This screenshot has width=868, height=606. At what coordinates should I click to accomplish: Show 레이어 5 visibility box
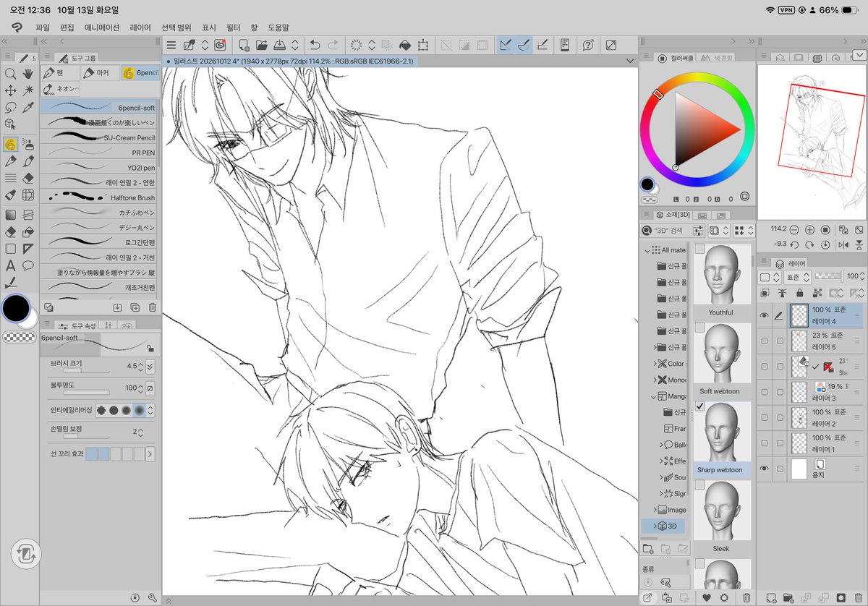765,341
